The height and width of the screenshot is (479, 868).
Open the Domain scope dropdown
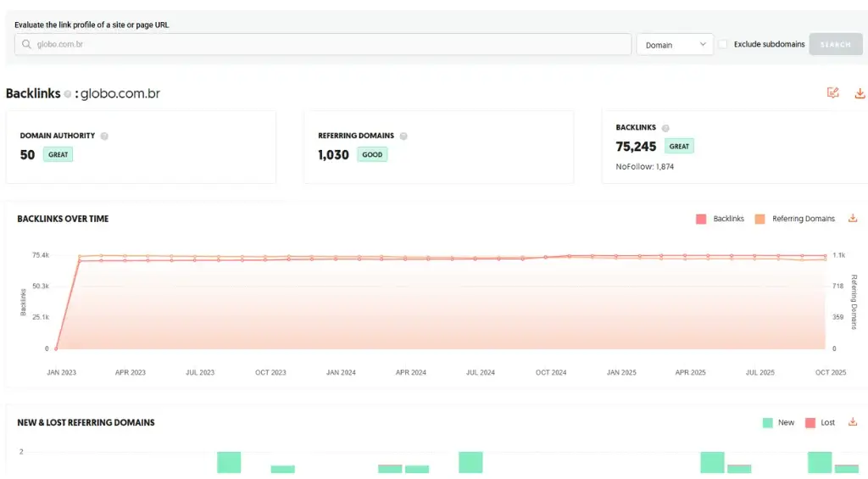point(675,45)
